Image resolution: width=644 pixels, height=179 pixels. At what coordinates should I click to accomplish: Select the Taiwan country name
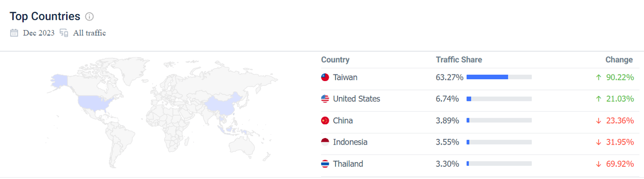tap(345, 77)
